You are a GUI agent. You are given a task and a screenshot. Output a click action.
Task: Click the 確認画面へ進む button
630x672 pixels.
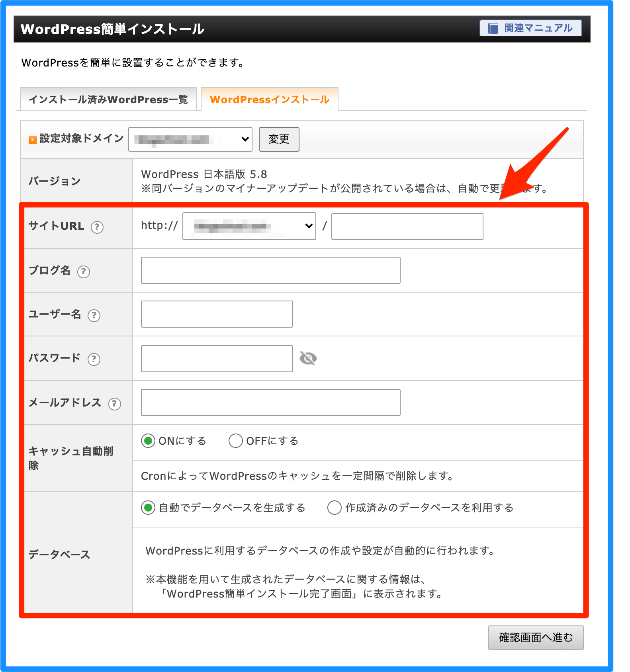536,638
